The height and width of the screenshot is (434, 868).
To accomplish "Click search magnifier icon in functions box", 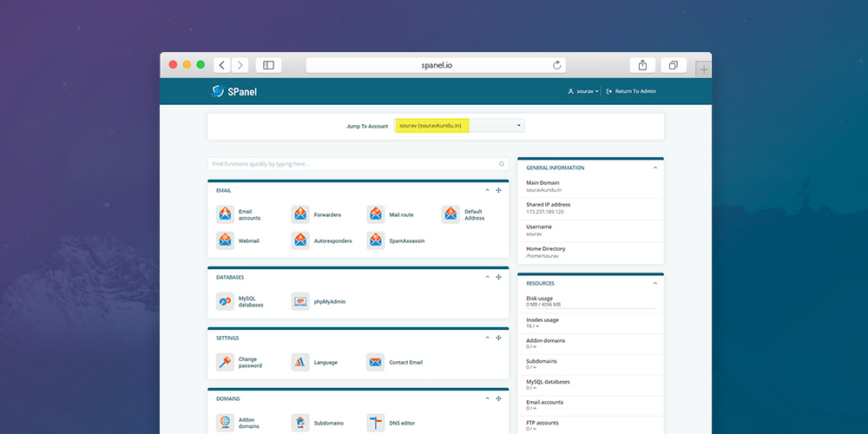I will (502, 164).
